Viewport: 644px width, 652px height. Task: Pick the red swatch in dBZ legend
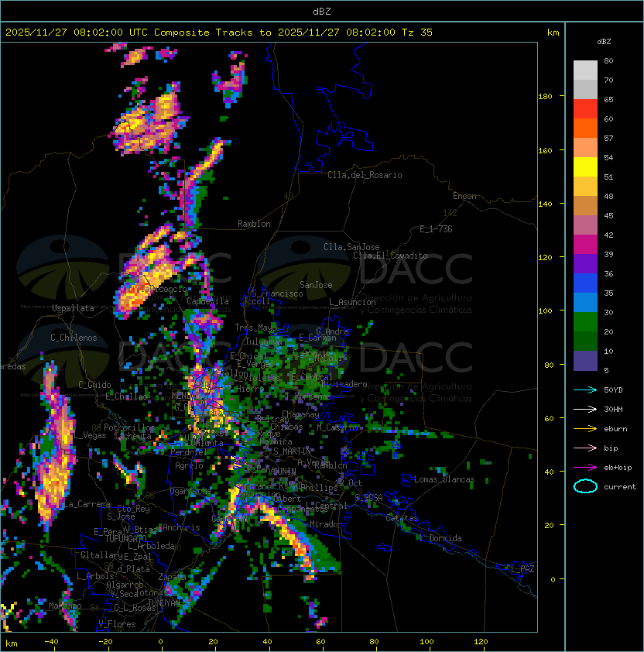tap(585, 109)
